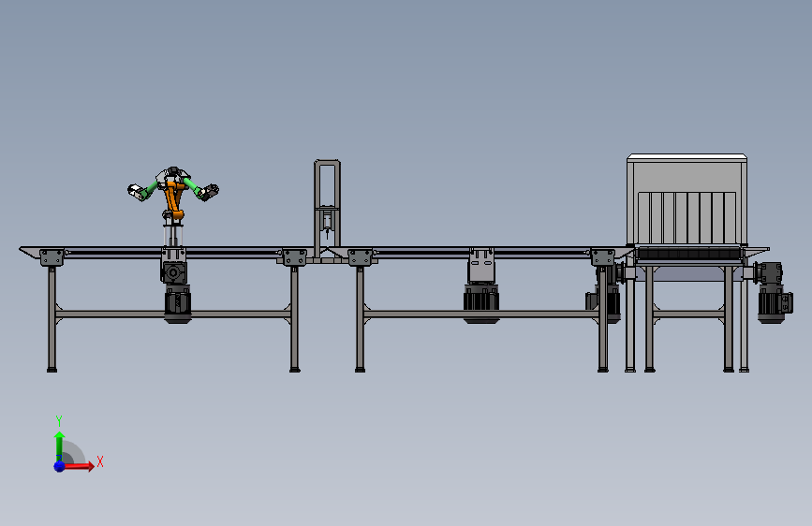Click the blue Z axis ball of the triad
This screenshot has width=812, height=526.
coord(60,466)
